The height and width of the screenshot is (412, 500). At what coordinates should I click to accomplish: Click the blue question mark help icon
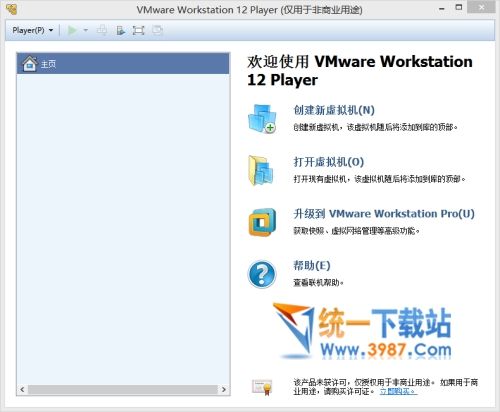(x=262, y=274)
